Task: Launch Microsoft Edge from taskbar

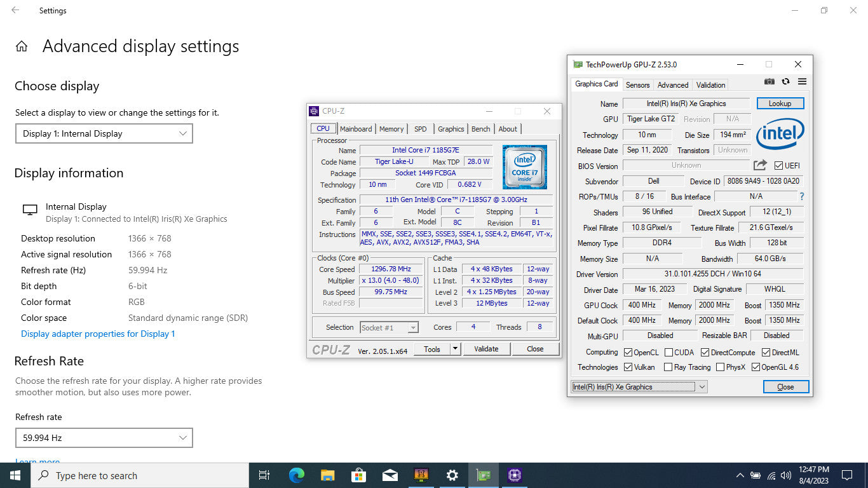Action: tap(296, 475)
